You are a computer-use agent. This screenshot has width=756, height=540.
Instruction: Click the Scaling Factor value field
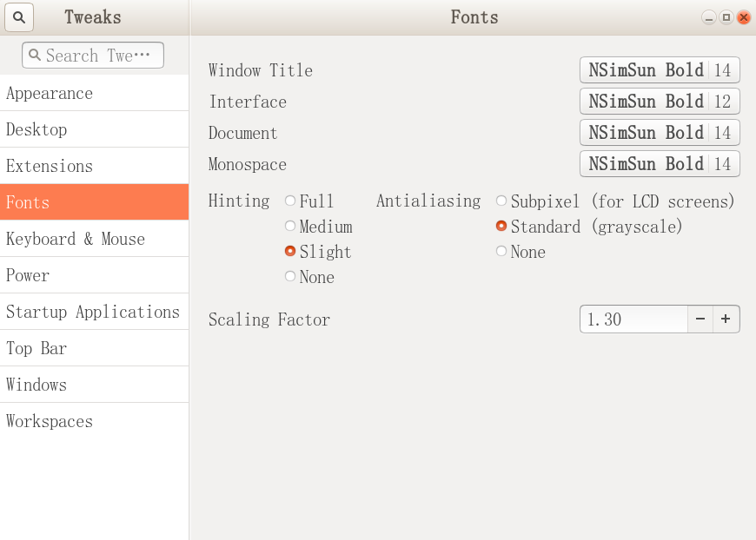pyautogui.click(x=633, y=319)
